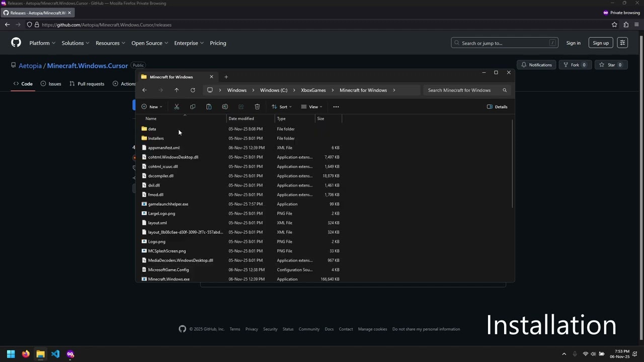Sort files by Date modified column header

251,119
